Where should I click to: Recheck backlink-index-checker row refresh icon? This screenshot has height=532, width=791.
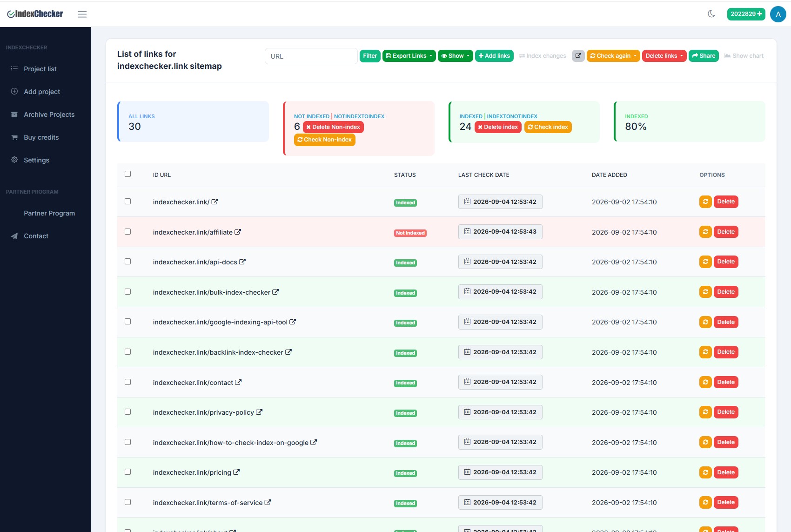pyautogui.click(x=705, y=352)
